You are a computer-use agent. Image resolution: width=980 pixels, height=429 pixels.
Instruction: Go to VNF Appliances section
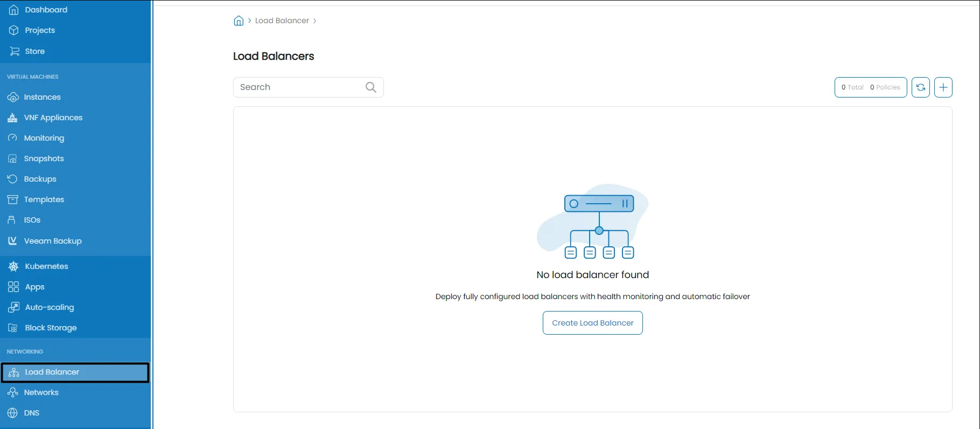53,117
